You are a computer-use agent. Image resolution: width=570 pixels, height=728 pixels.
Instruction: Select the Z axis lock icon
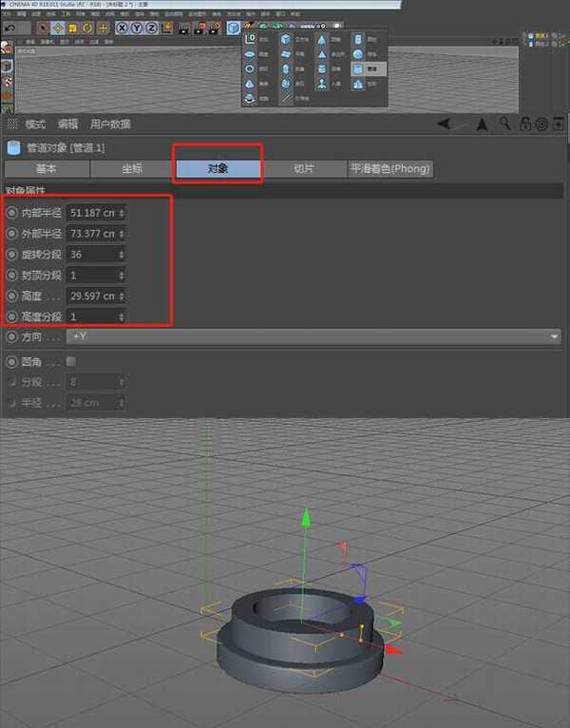click(x=149, y=29)
